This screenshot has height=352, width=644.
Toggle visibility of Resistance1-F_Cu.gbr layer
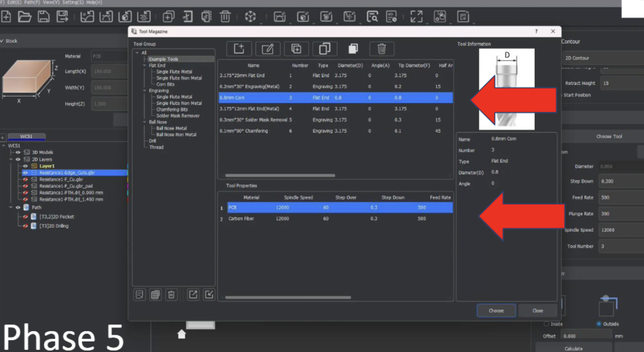[25, 179]
